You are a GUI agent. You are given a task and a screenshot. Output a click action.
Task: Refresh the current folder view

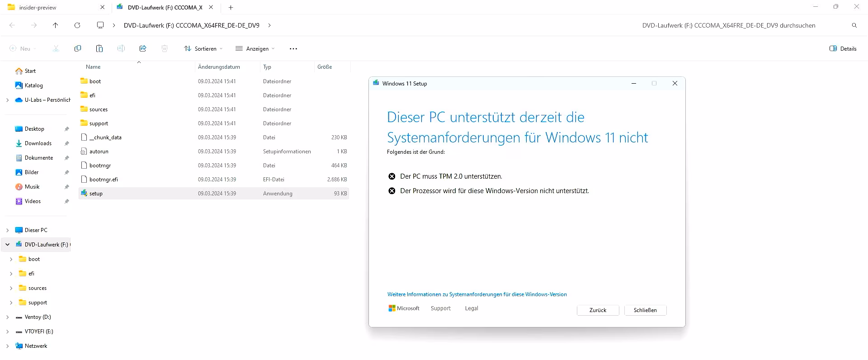click(x=77, y=25)
